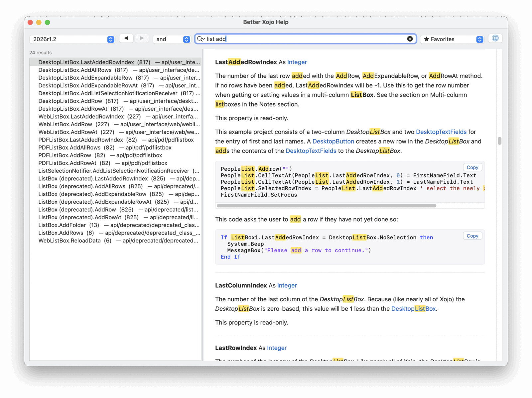This screenshot has height=398, width=532.
Task: Click the vertical scrollbar thumb of the help page
Action: pyautogui.click(x=499, y=141)
